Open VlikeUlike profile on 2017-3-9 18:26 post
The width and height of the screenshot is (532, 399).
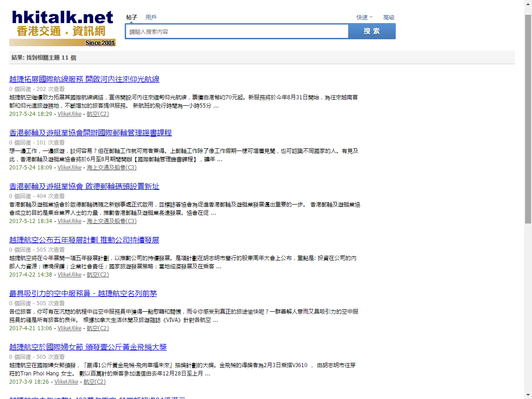click(x=66, y=382)
